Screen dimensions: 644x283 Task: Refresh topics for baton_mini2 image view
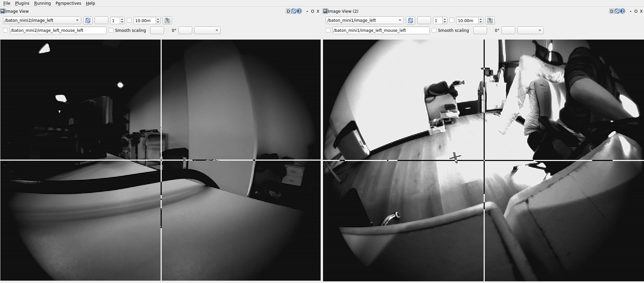pos(88,20)
